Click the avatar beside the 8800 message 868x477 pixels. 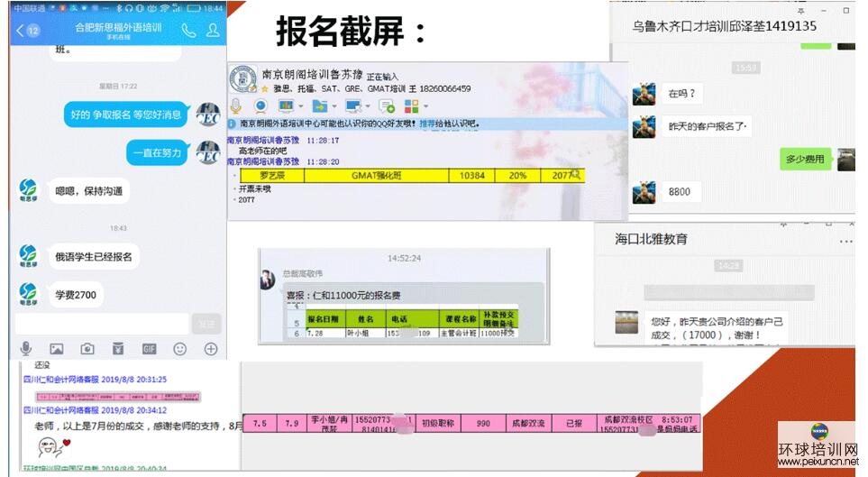point(644,192)
